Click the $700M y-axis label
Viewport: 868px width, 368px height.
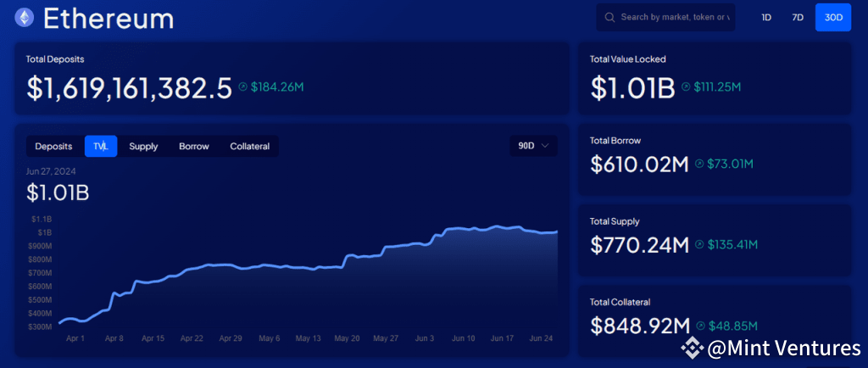tap(40, 273)
